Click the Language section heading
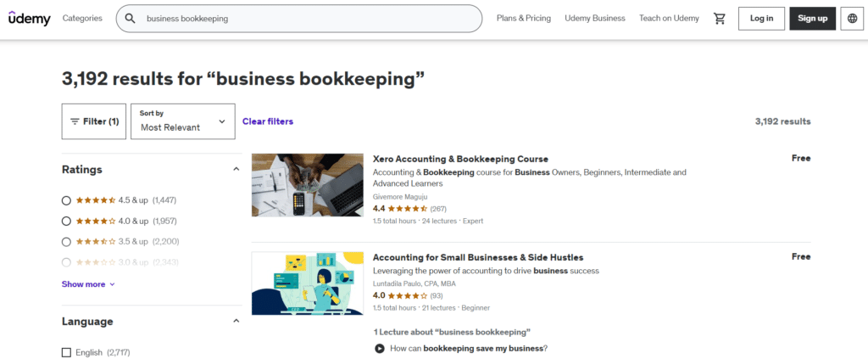The height and width of the screenshot is (359, 868). [x=87, y=322]
